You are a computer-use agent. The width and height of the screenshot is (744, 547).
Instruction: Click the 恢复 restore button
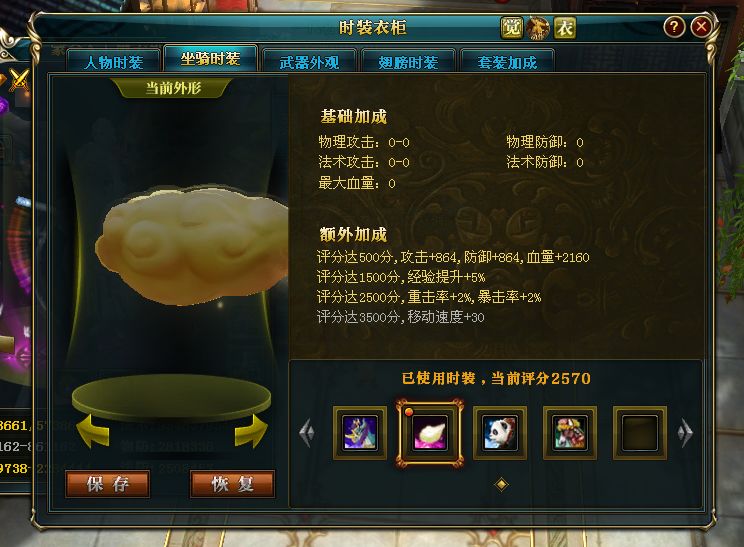[232, 484]
